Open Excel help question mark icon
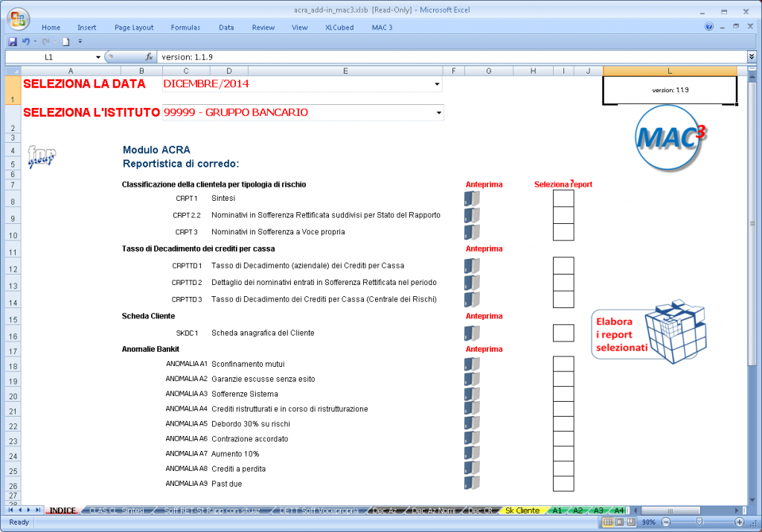Image resolution: width=762 pixels, height=532 pixels. point(709,27)
